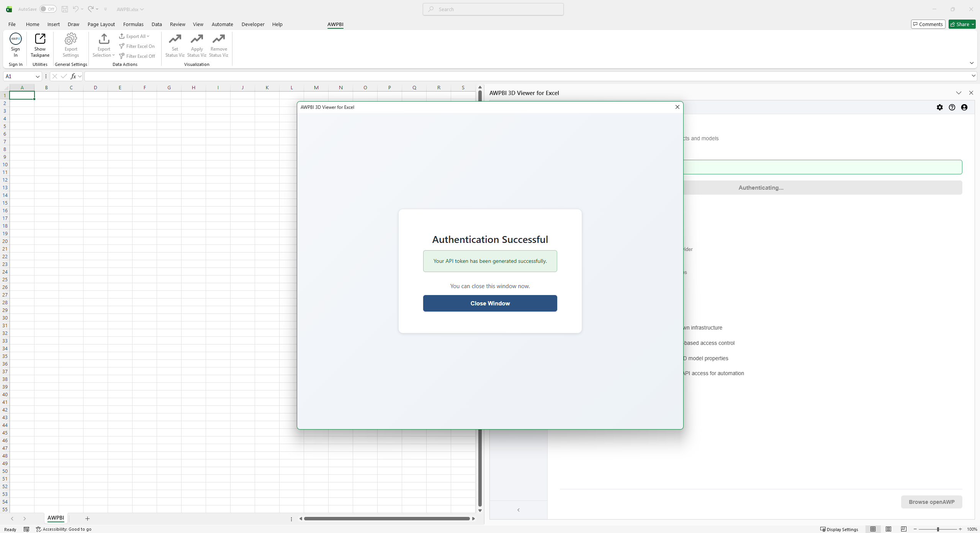Switch to Page Break Preview icon
This screenshot has width=980, height=533.
click(904, 529)
